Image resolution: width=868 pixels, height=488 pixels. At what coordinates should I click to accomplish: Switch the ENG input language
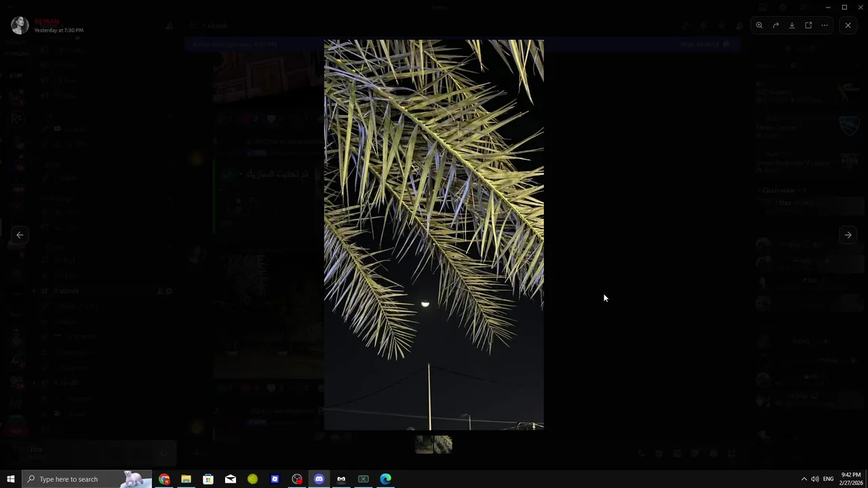tap(828, 479)
